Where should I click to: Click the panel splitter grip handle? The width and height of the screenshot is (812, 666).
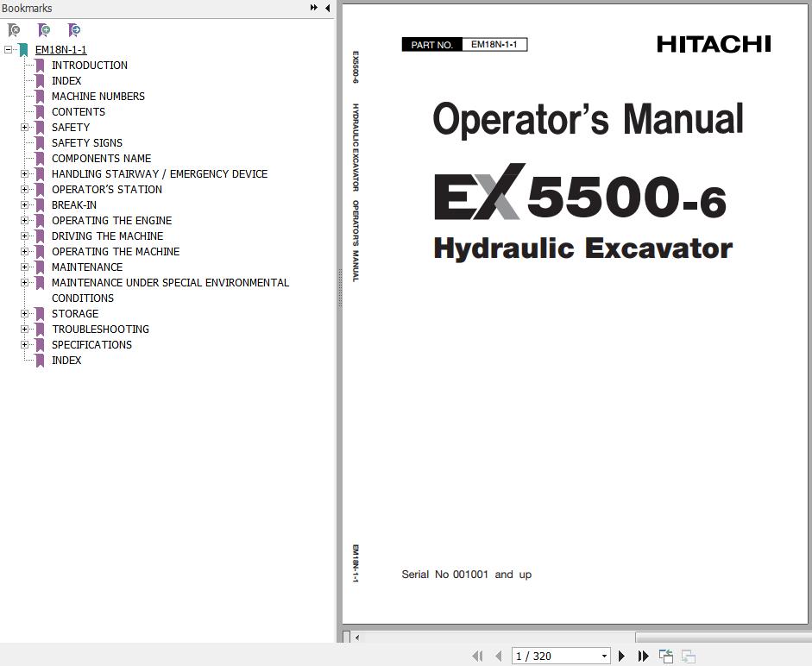(340, 288)
